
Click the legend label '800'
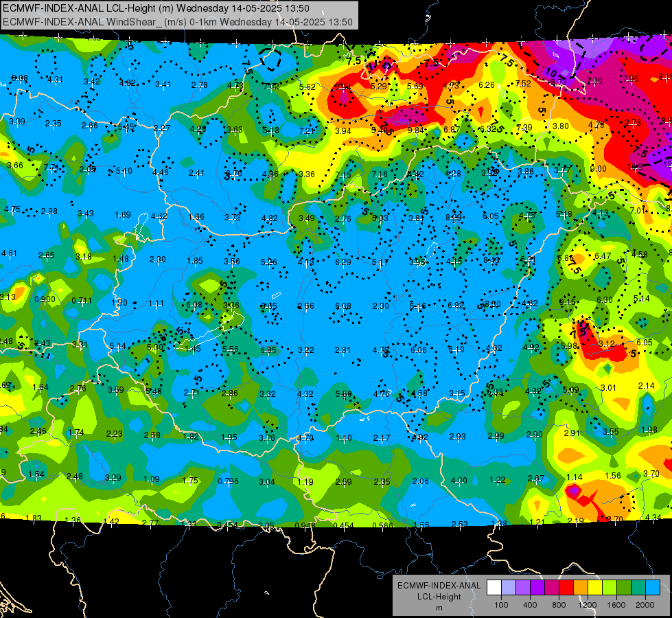559,605
